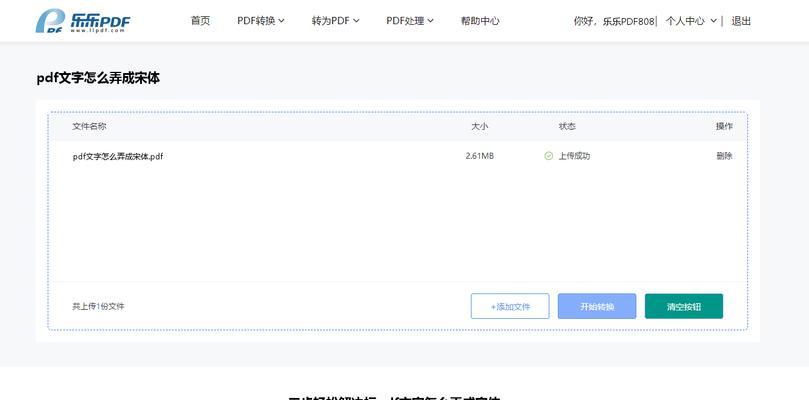Click the 退出 logout link
The image size is (809, 400).
click(741, 21)
